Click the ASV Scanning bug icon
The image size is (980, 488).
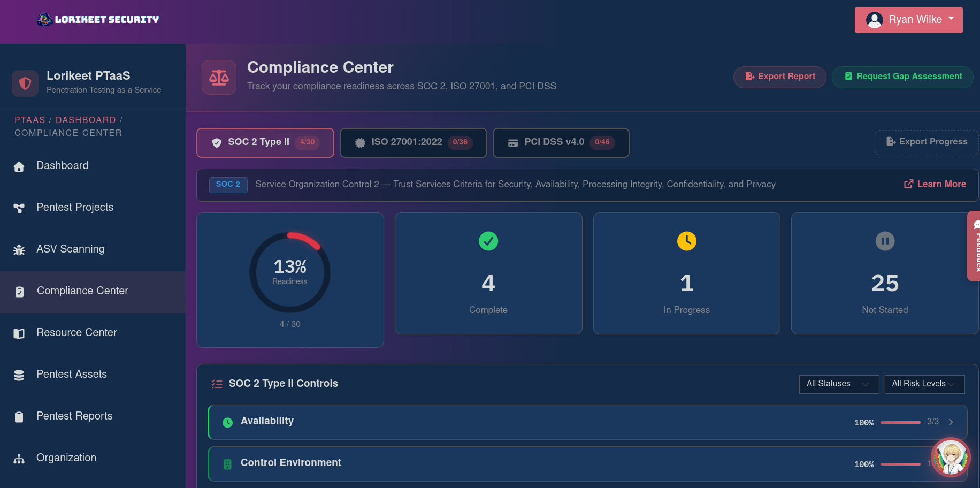[19, 249]
